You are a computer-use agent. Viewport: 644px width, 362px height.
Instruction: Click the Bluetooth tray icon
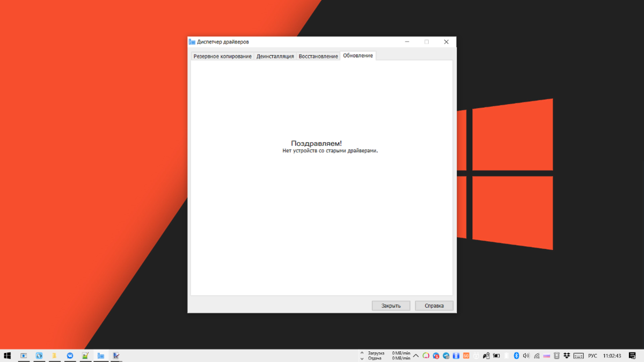click(x=516, y=356)
